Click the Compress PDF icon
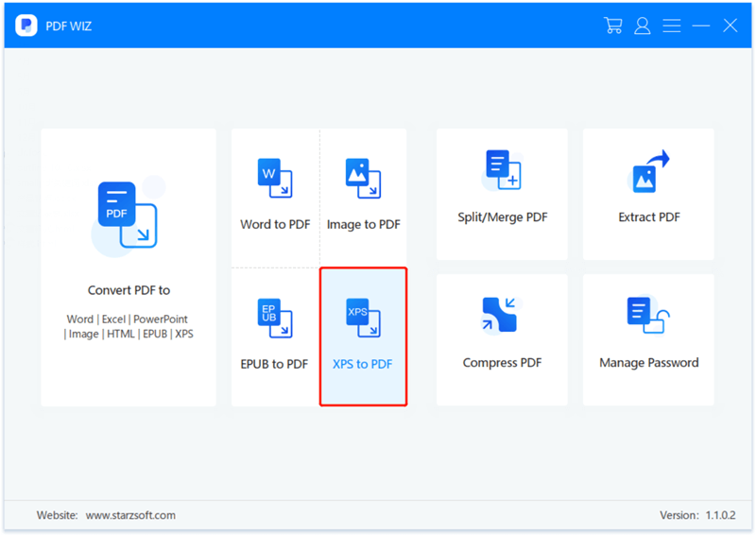Screen dimensions: 756x535 500,315
